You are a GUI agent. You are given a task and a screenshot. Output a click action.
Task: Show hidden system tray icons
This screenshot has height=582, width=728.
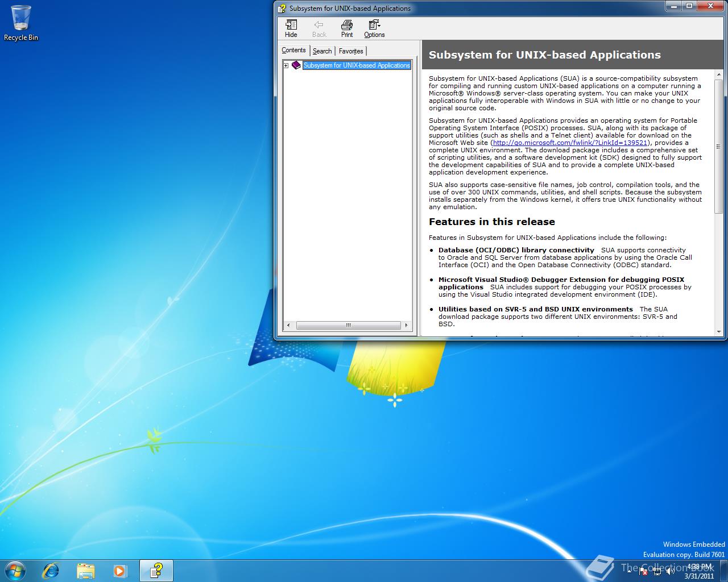coord(629,571)
